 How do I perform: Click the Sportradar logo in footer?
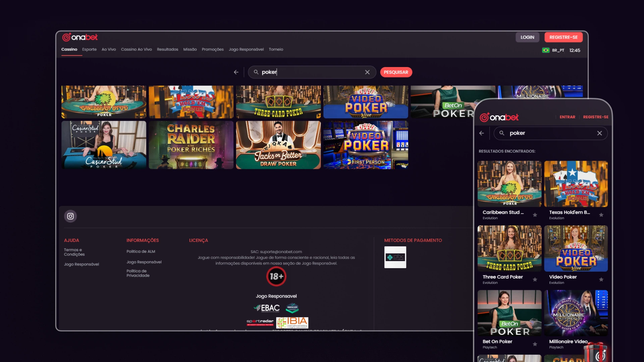(260, 322)
